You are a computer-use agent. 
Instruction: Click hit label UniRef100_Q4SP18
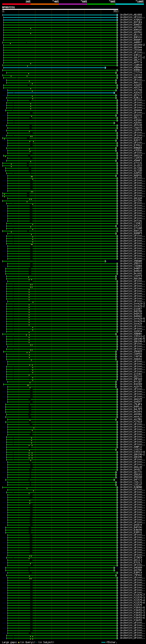pyautogui.click(x=131, y=138)
